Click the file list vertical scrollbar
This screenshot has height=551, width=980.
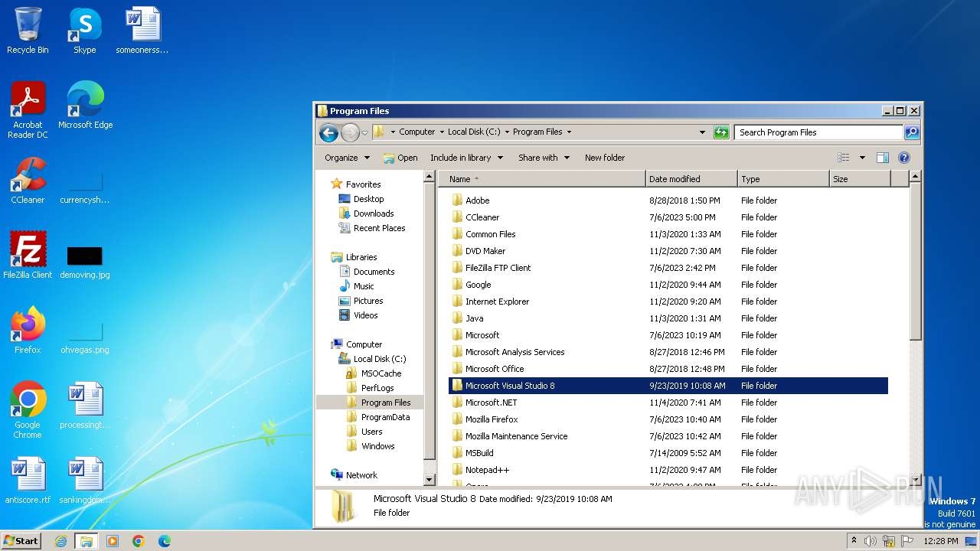coord(914,262)
